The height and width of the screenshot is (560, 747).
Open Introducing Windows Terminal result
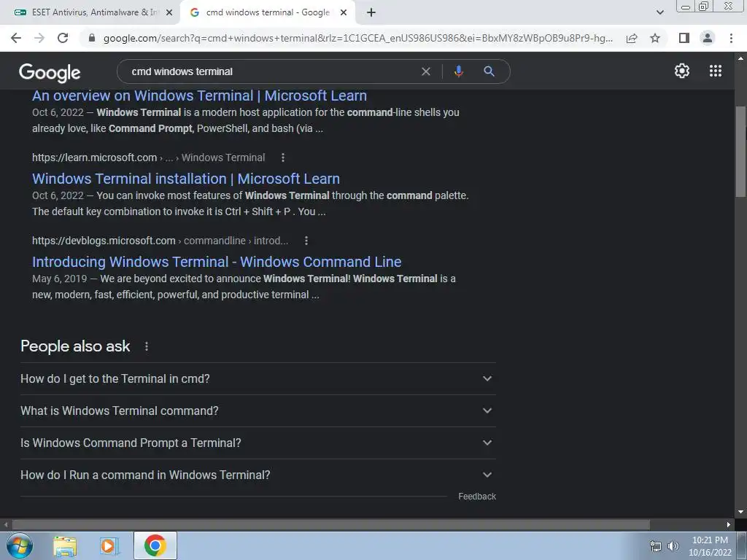tap(217, 262)
